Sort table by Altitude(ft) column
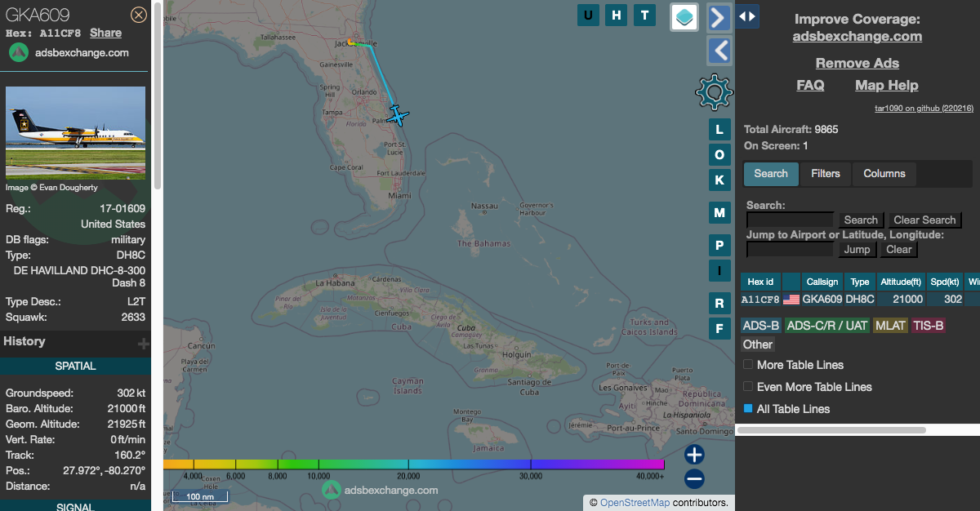This screenshot has height=511, width=980. (902, 282)
